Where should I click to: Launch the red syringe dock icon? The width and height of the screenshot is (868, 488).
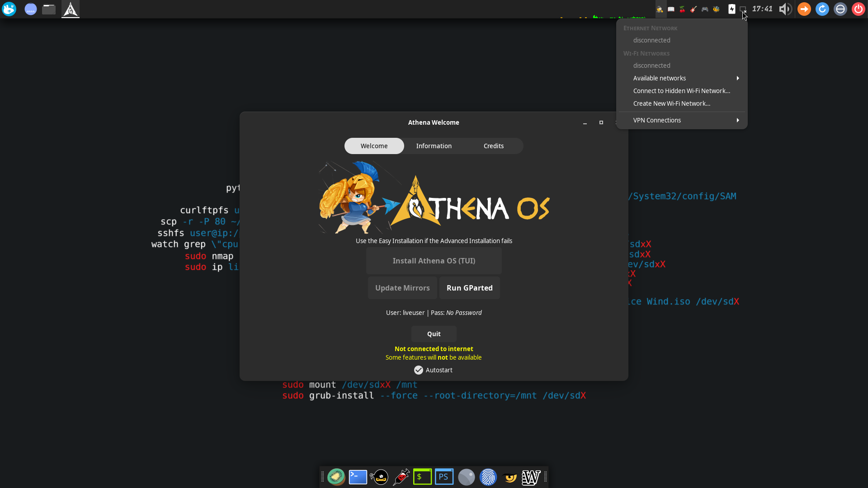tap(401, 477)
